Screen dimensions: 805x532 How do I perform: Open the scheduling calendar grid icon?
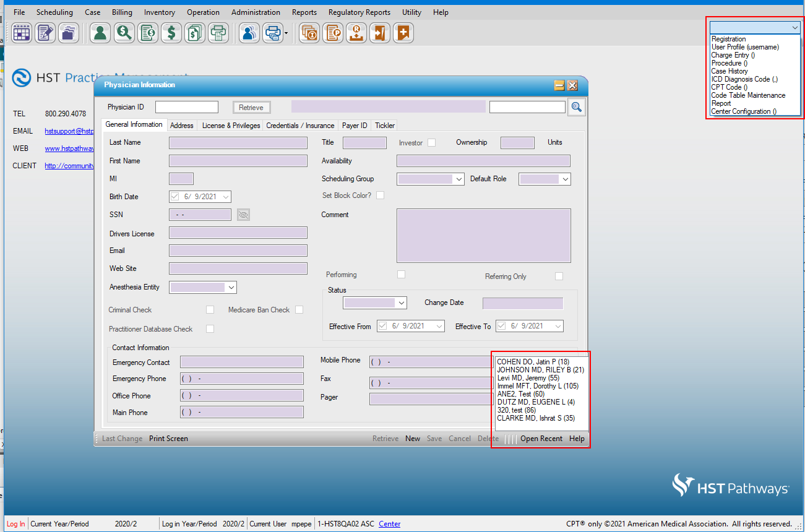pyautogui.click(x=22, y=33)
